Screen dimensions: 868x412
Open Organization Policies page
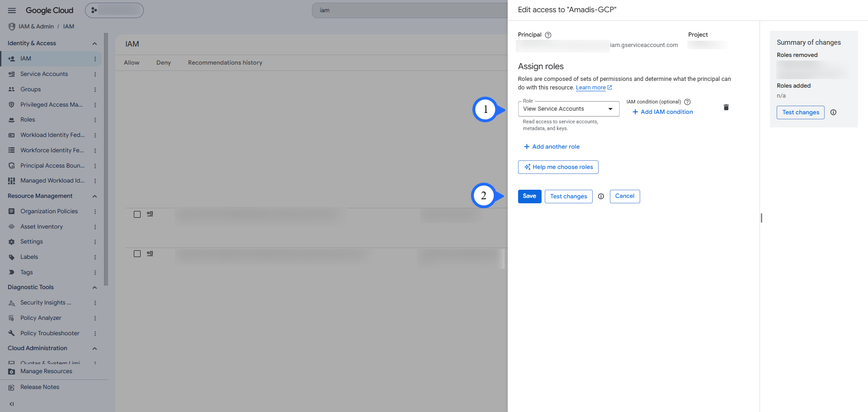pyautogui.click(x=49, y=211)
